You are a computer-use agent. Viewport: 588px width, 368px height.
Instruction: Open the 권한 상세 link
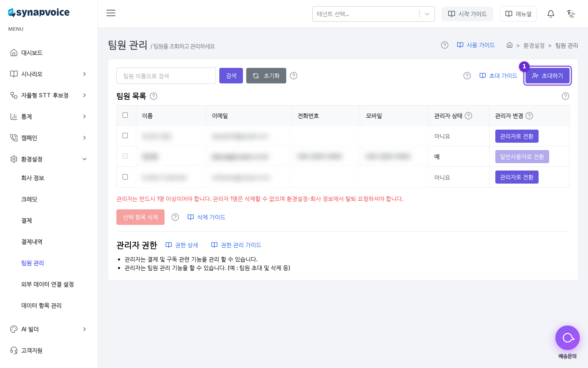pyautogui.click(x=182, y=245)
